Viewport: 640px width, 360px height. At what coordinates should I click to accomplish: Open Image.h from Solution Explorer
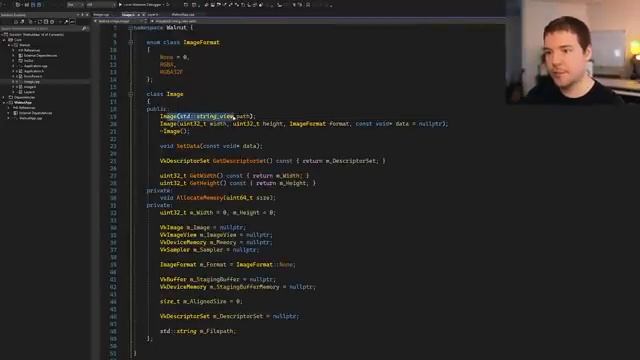pyautogui.click(x=30, y=87)
